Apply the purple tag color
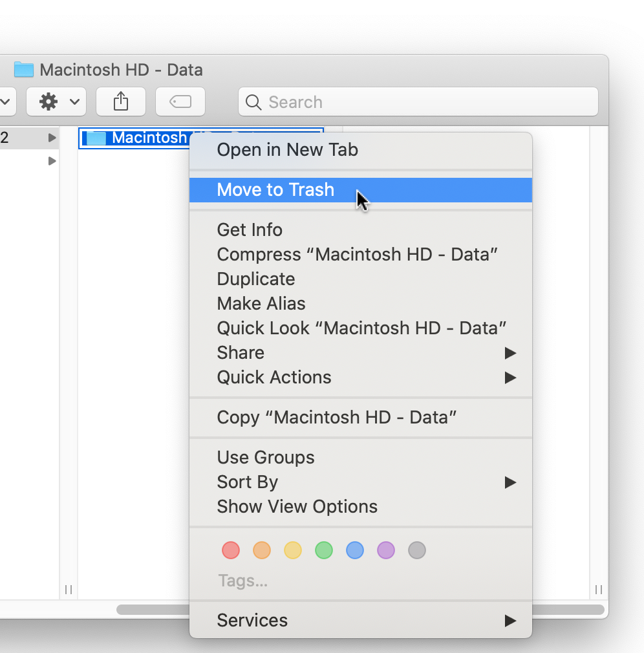This screenshot has height=653, width=644. click(x=386, y=550)
